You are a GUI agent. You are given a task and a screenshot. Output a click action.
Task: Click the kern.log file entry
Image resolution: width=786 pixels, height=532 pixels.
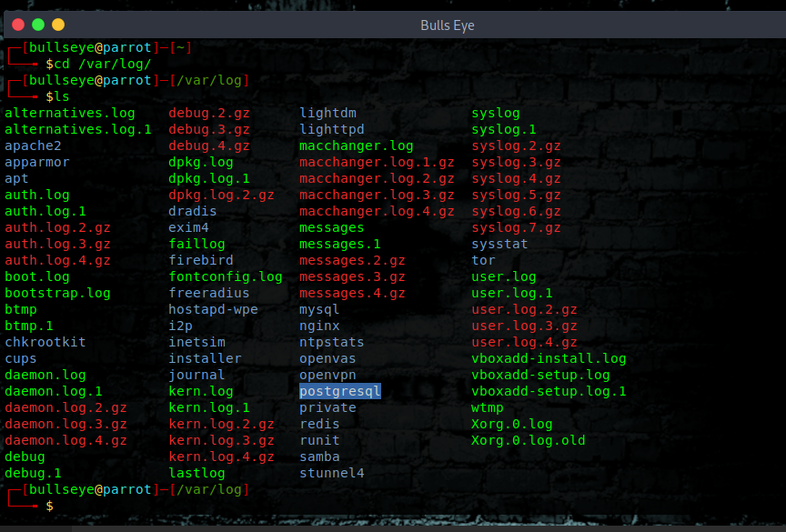201,391
